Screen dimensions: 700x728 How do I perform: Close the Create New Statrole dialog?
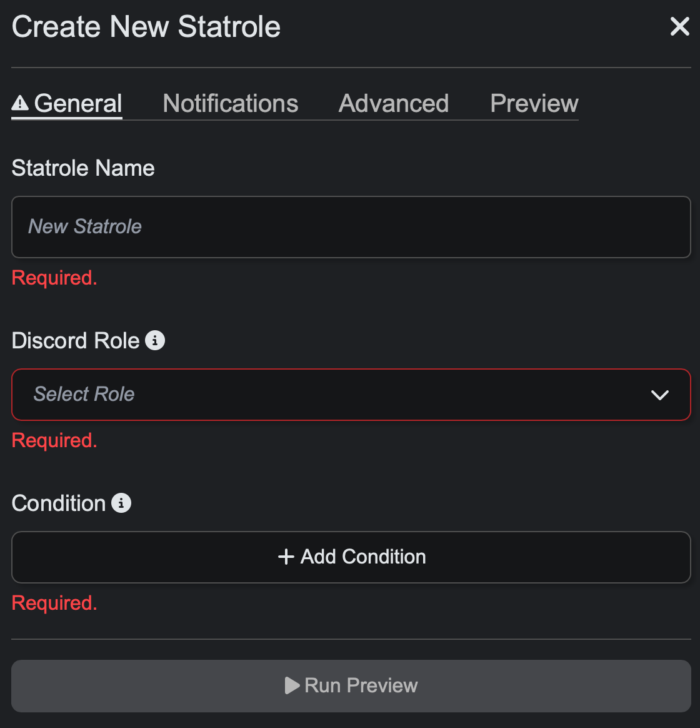click(x=679, y=26)
